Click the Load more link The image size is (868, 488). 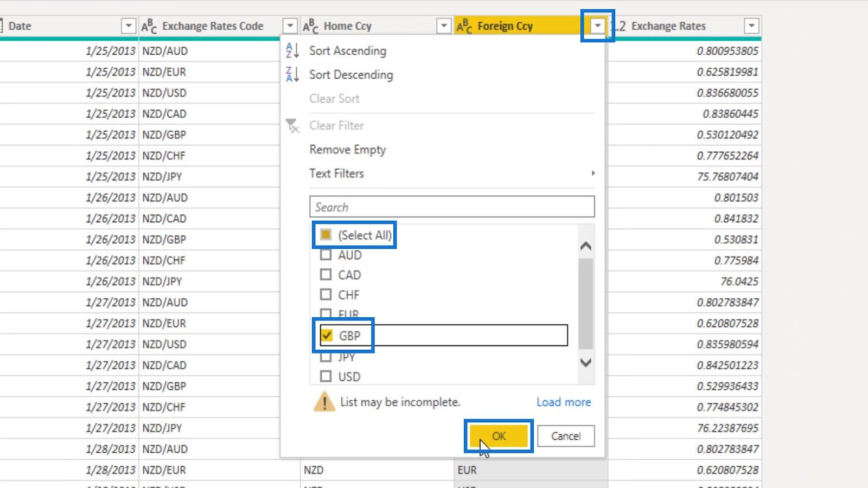(x=564, y=402)
